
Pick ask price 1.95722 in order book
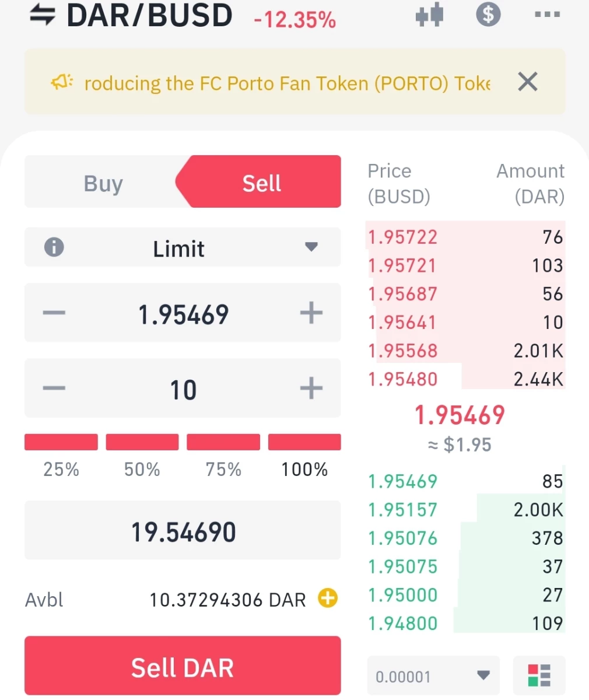coord(402,237)
